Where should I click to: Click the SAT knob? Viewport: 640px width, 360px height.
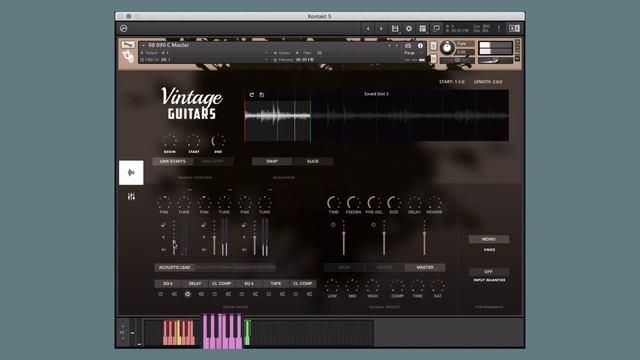point(438,286)
